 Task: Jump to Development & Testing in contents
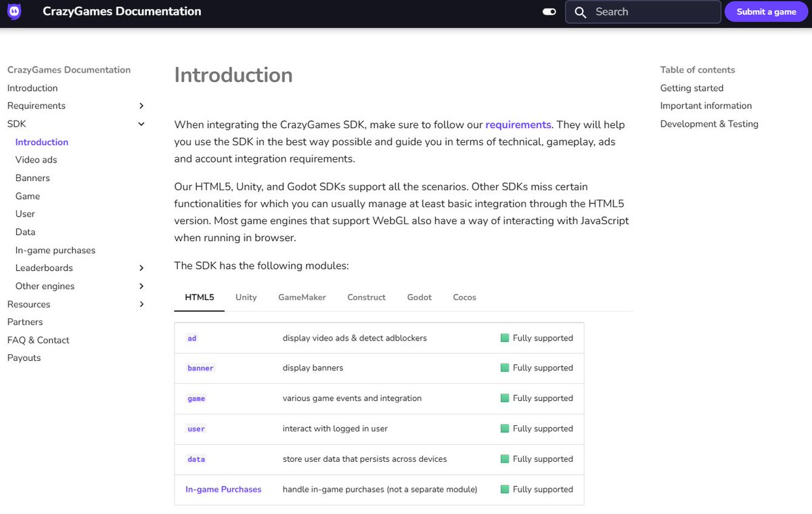pyautogui.click(x=709, y=124)
